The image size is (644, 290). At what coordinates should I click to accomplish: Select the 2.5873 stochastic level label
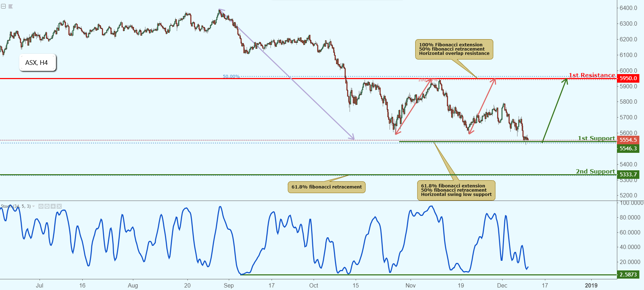click(628, 275)
